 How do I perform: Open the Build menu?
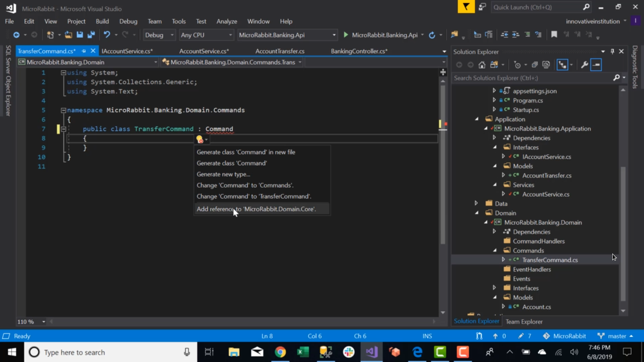pos(102,21)
